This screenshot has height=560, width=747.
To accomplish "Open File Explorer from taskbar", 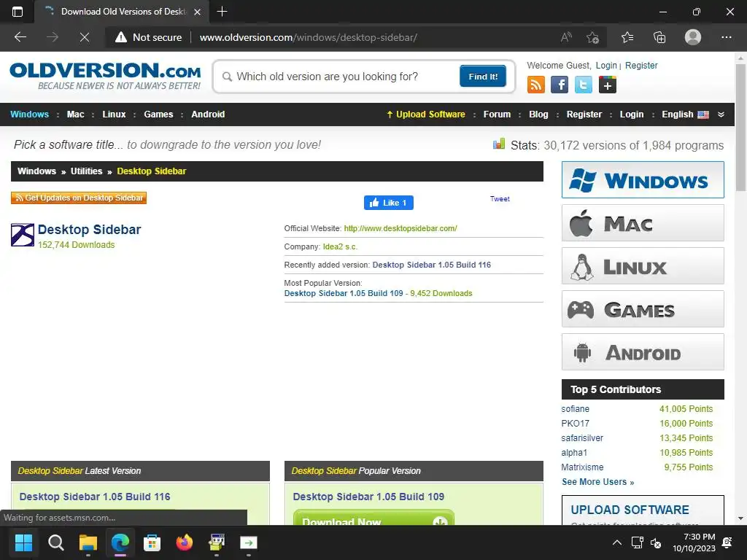I will click(88, 542).
